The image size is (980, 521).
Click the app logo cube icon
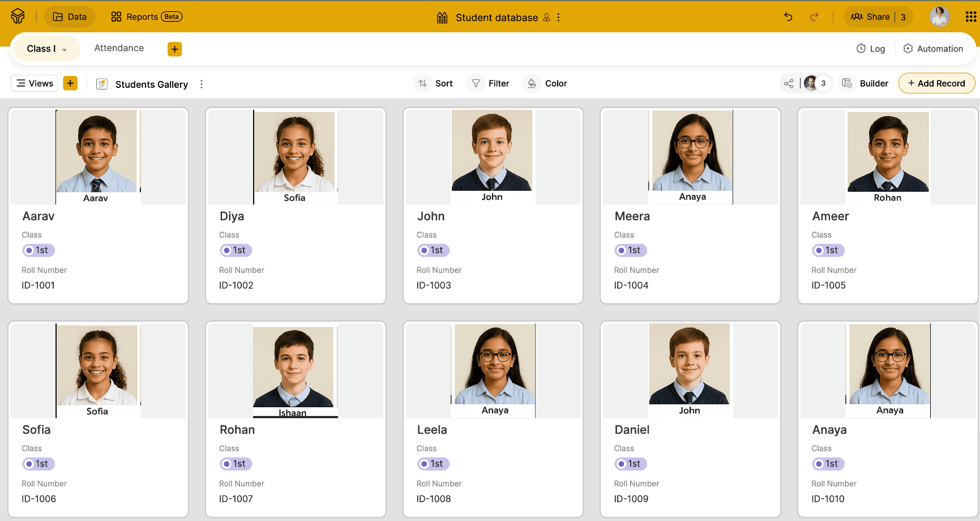click(x=18, y=16)
